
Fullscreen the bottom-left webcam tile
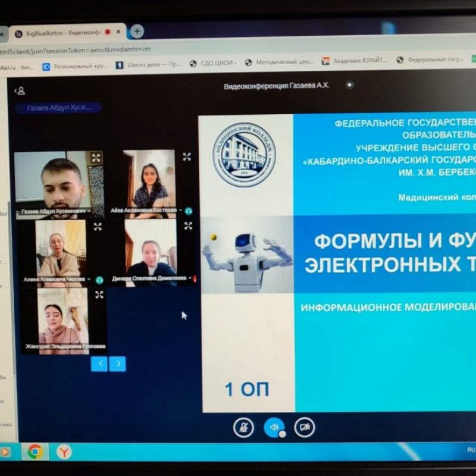pyautogui.click(x=99, y=295)
